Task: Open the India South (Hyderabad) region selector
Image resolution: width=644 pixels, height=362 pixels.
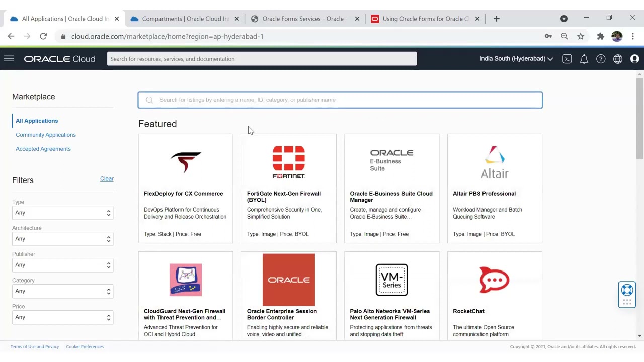Action: pos(516,59)
